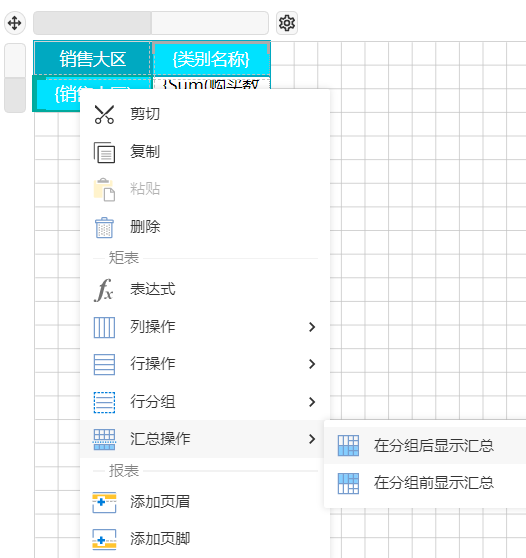Expand the 行分组 submenu arrow
This screenshot has height=558, width=526.
pos(312,402)
